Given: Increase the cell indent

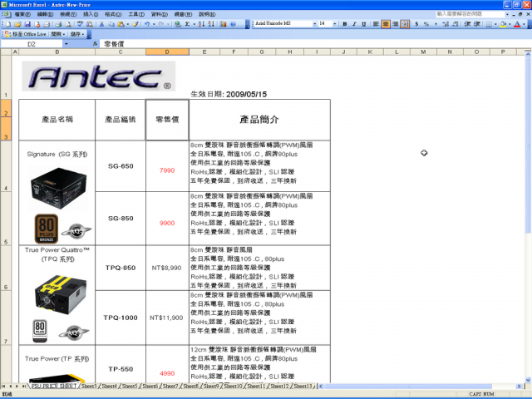Looking at the screenshot, I should click(477, 24).
